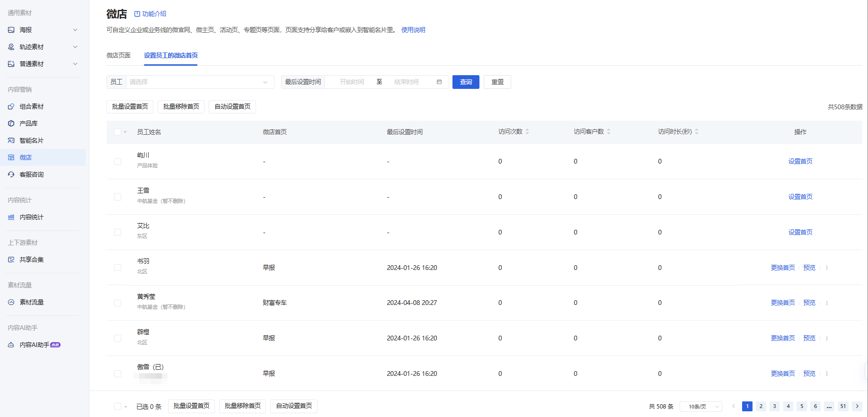Image resolution: width=868 pixels, height=417 pixels.
Task: Click the 客服咨询 headset icon
Action: (x=11, y=174)
